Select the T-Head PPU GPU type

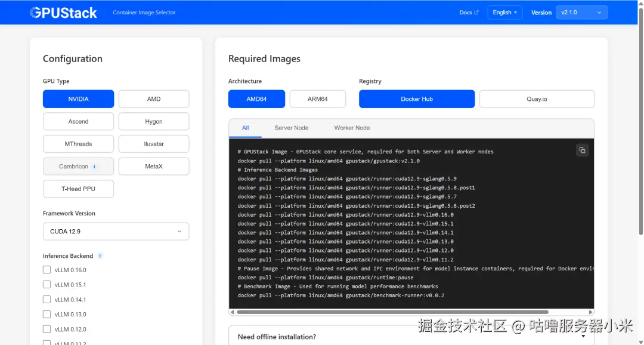[79, 189]
